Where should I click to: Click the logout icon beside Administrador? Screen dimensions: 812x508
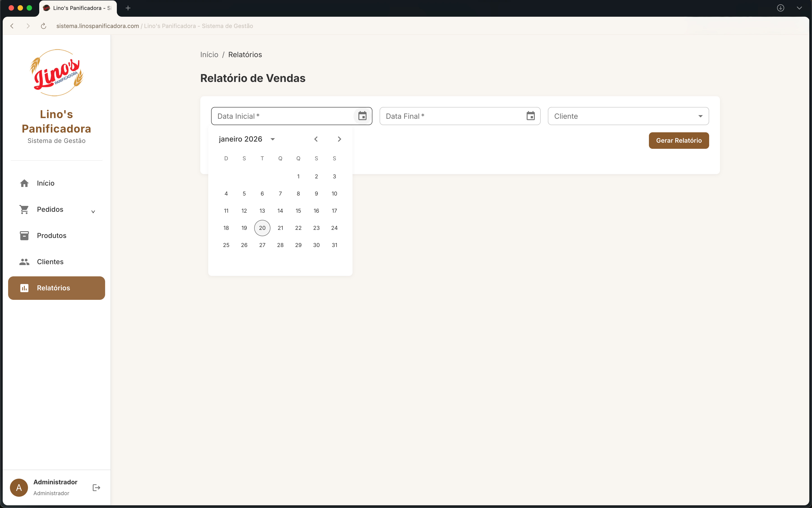pyautogui.click(x=96, y=487)
